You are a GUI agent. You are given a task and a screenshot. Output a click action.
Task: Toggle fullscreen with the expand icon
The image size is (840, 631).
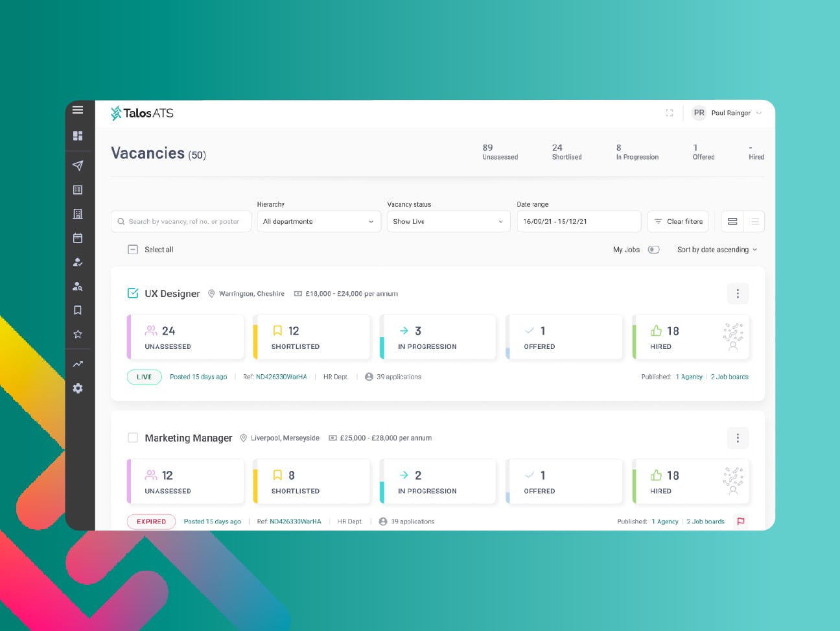pos(670,113)
